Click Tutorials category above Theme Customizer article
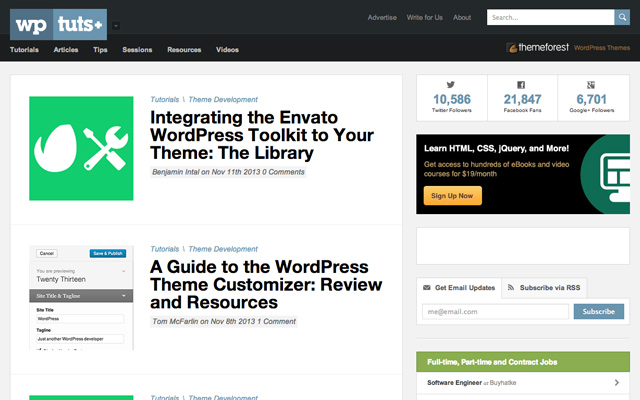This screenshot has width=640, height=400. pyautogui.click(x=164, y=249)
